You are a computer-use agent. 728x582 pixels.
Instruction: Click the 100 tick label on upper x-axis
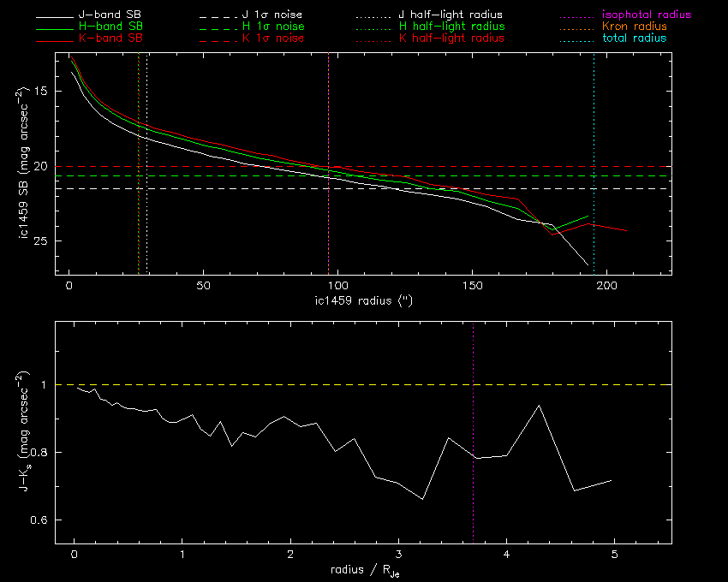coord(338,285)
